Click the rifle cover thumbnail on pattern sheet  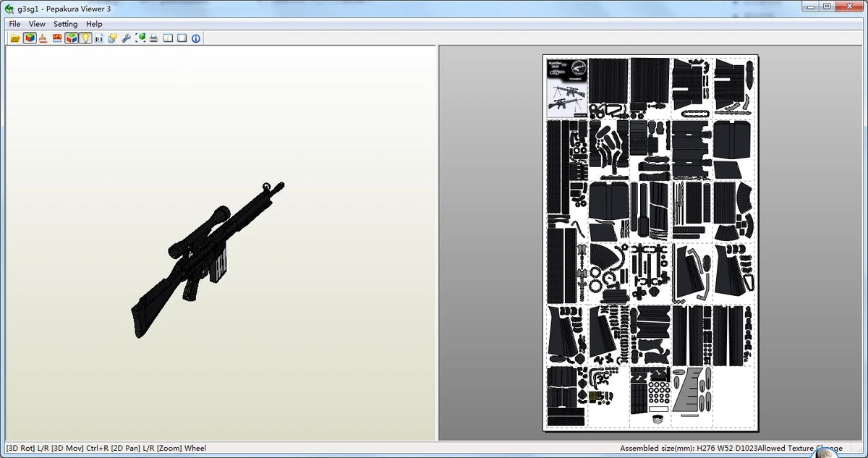[x=566, y=88]
